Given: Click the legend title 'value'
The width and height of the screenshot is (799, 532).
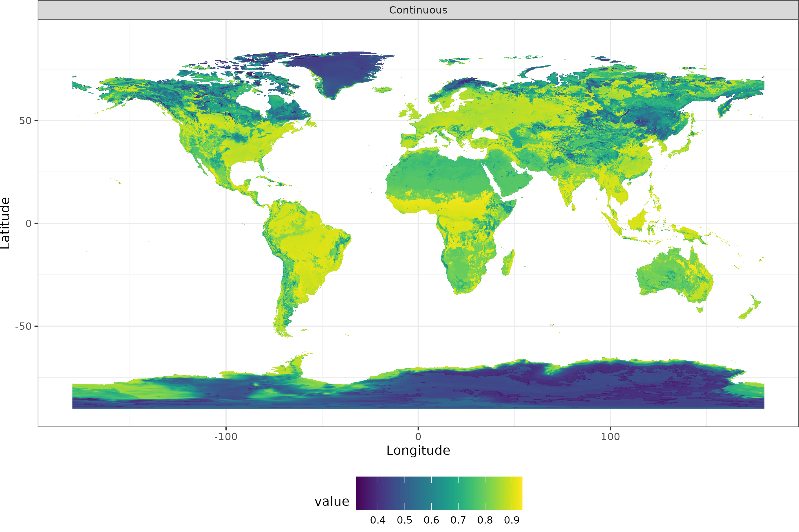Looking at the screenshot, I should (332, 502).
